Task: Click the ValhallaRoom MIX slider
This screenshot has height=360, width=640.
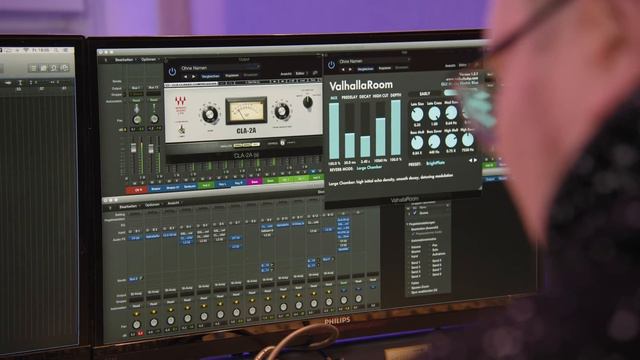Action: pyautogui.click(x=334, y=131)
